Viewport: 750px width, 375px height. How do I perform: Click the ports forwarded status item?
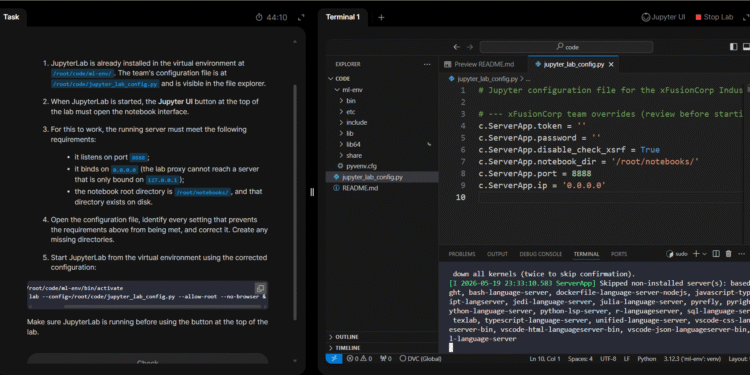coord(386,359)
